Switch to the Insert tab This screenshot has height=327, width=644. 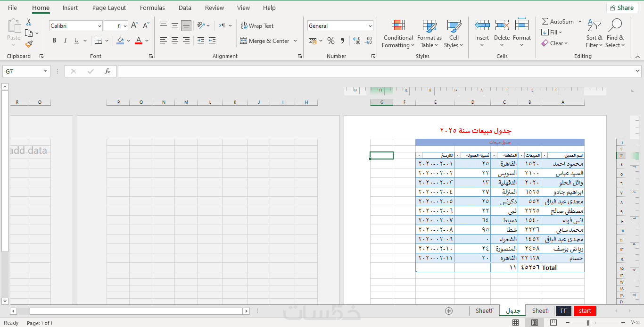tap(70, 8)
